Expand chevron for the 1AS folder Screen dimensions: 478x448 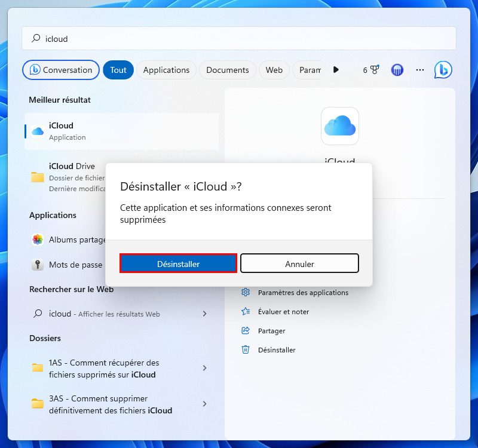coord(204,368)
